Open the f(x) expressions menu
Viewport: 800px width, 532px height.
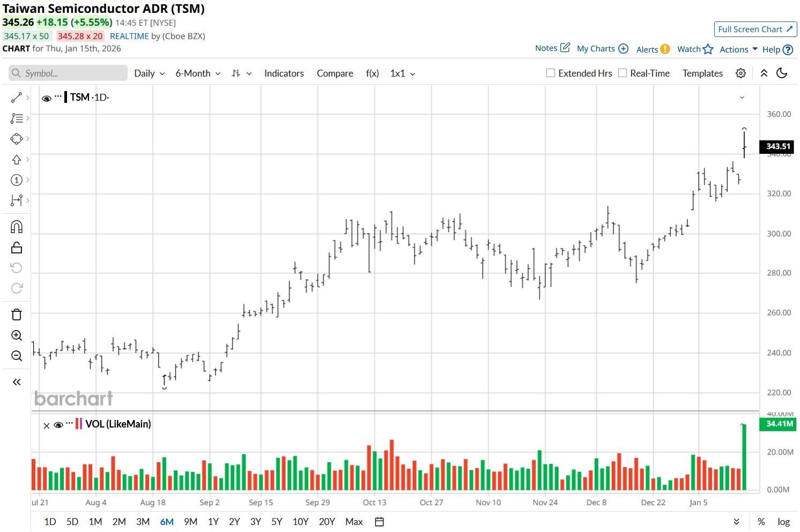[x=373, y=73]
